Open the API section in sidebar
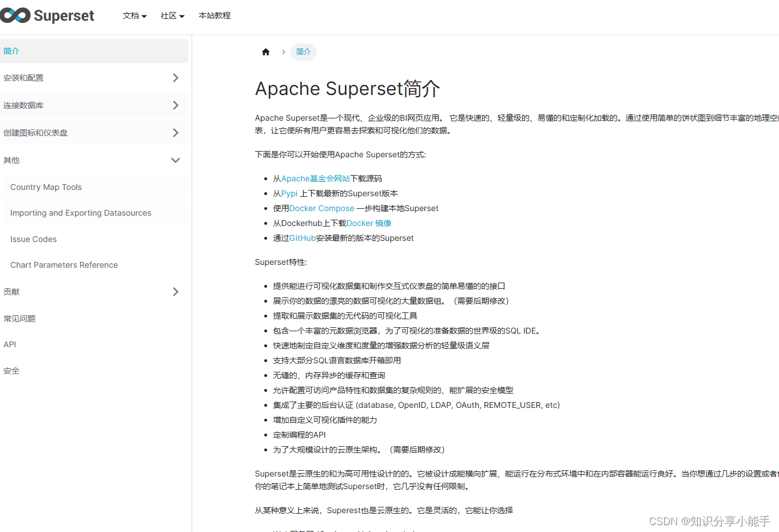Image resolution: width=779 pixels, height=532 pixels. pos(10,344)
